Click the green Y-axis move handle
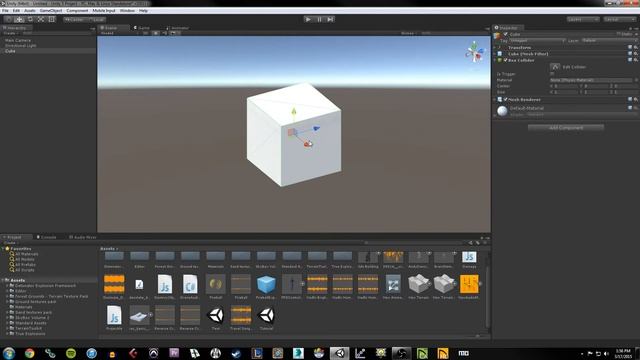 [x=293, y=111]
